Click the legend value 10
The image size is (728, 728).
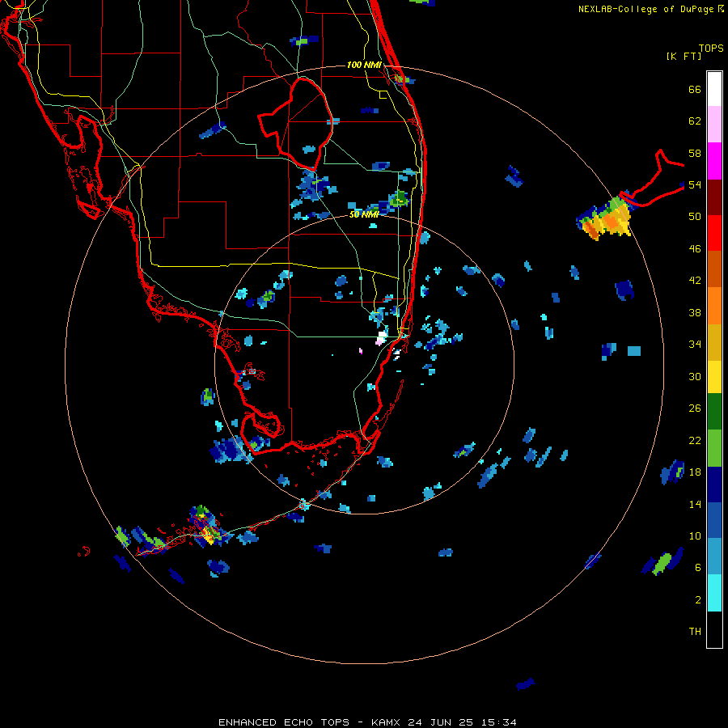pos(695,535)
